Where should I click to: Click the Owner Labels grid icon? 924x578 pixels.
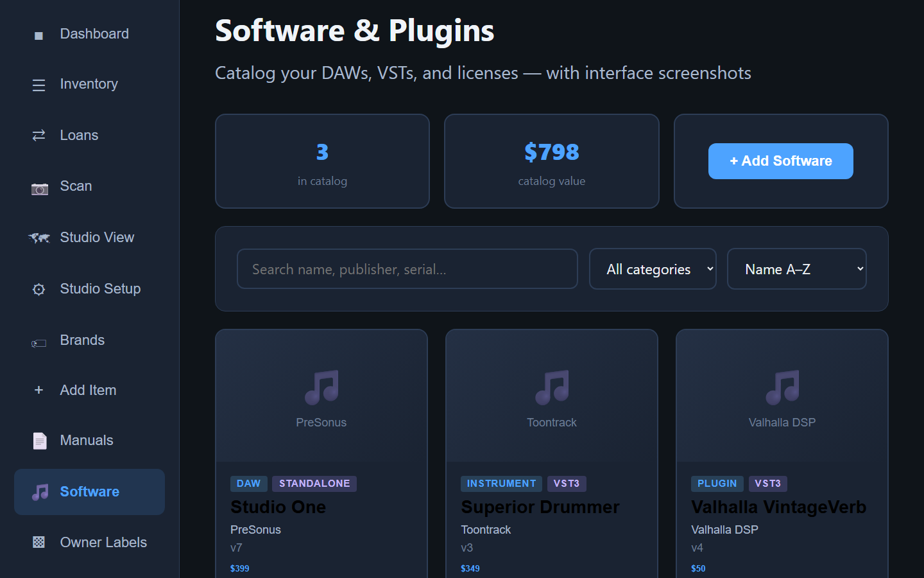click(38, 542)
